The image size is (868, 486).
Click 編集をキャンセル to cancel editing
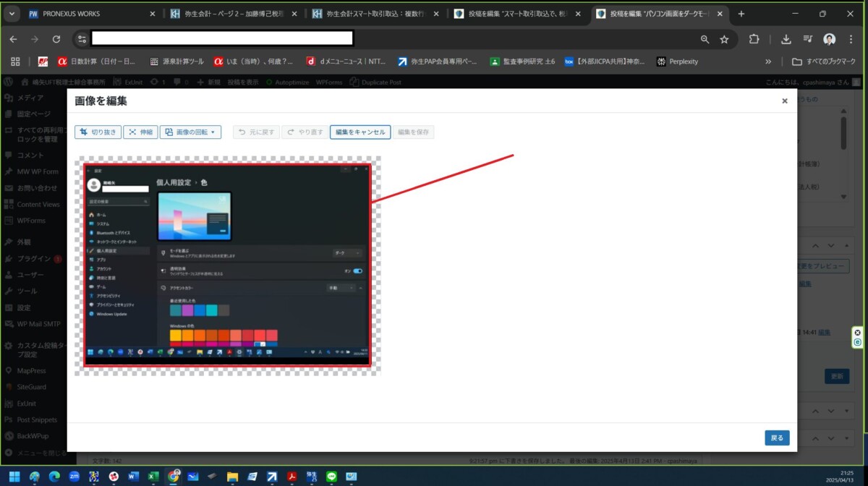[360, 132]
